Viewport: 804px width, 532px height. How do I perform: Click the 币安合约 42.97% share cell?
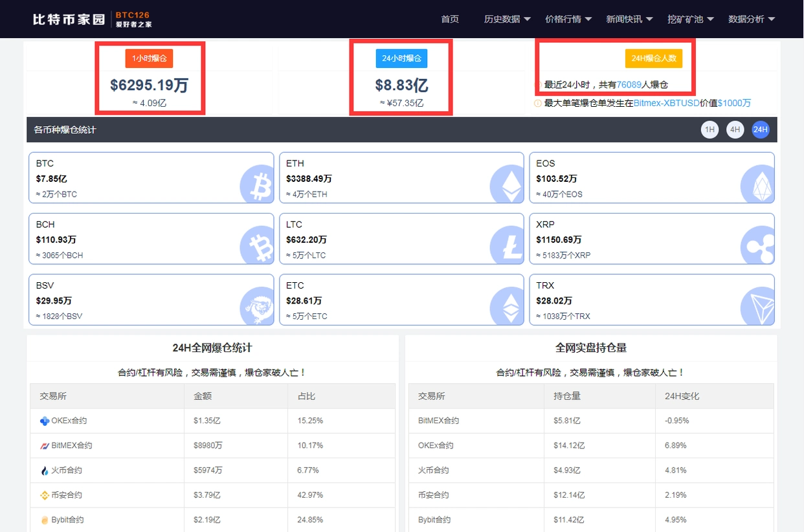(341, 495)
